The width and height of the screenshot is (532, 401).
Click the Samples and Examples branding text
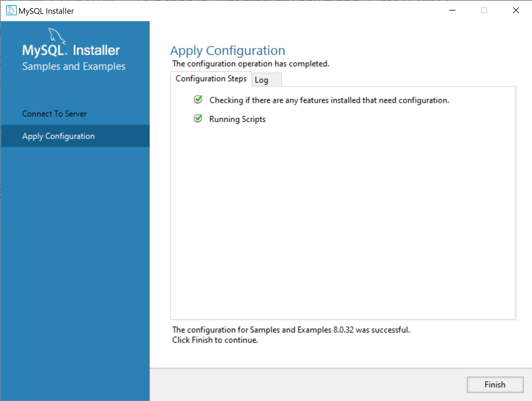coord(74,66)
